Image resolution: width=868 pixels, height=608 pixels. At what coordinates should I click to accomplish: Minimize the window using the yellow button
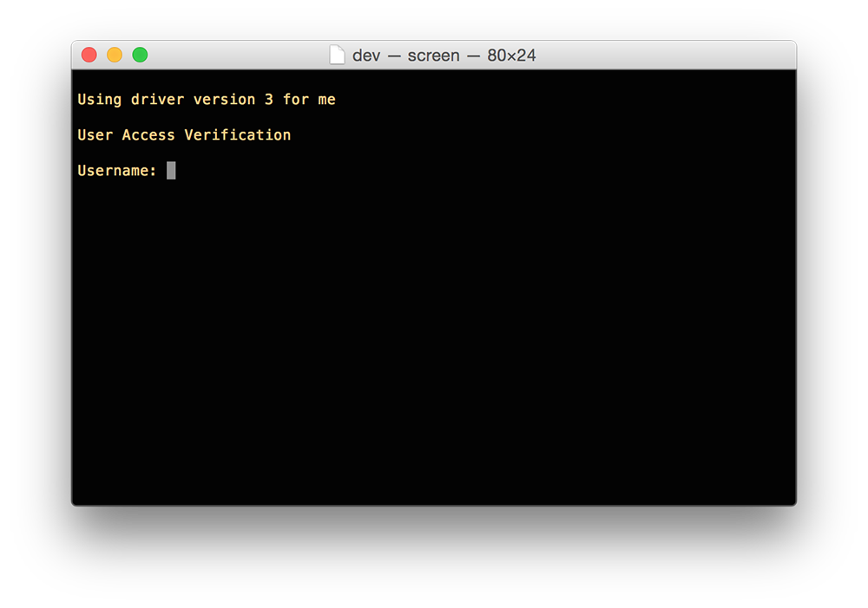click(x=115, y=55)
